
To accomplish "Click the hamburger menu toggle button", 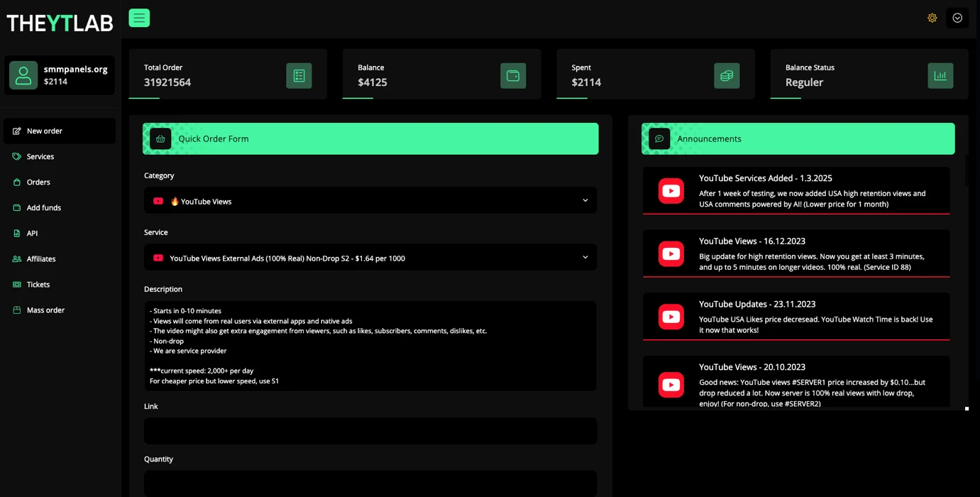I will click(139, 18).
